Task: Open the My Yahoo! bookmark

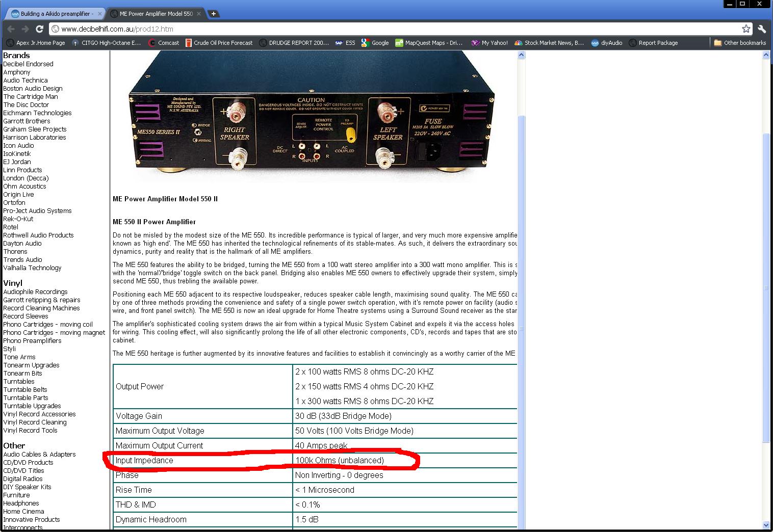Action: (489, 43)
